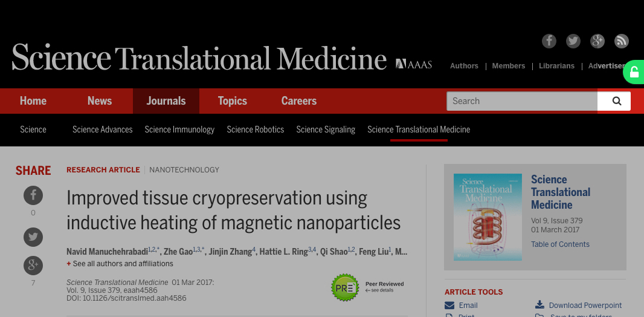Click the Download Powerpoint arrow icon

539,305
